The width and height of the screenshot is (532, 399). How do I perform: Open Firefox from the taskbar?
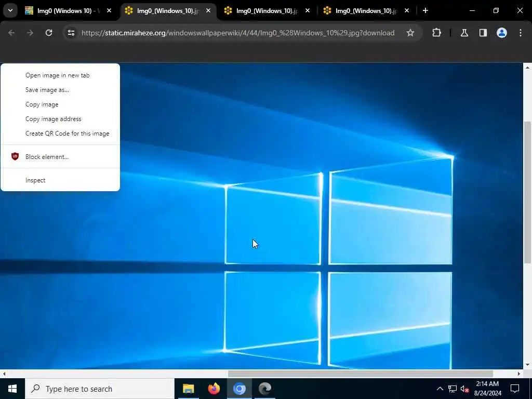214,389
